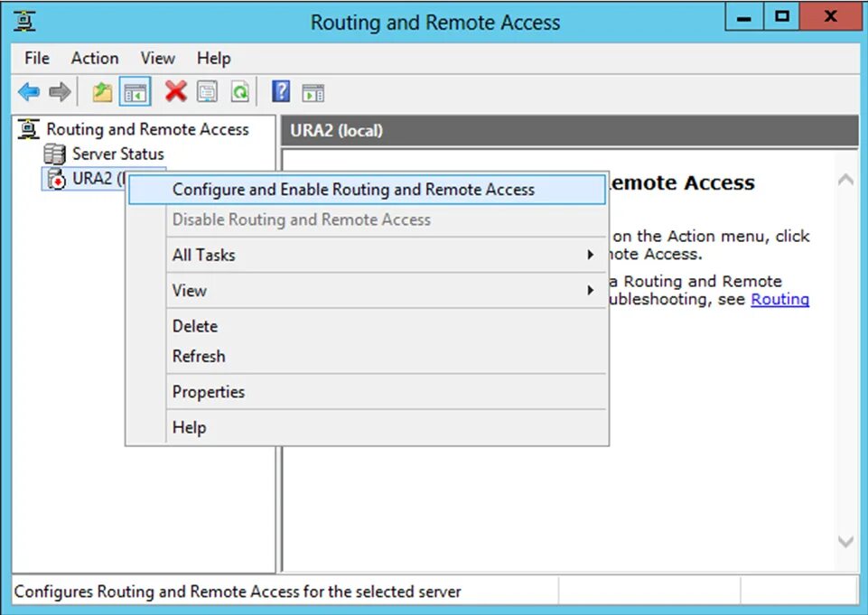This screenshot has width=868, height=615.
Task: Open the File menu
Action: tap(36, 58)
